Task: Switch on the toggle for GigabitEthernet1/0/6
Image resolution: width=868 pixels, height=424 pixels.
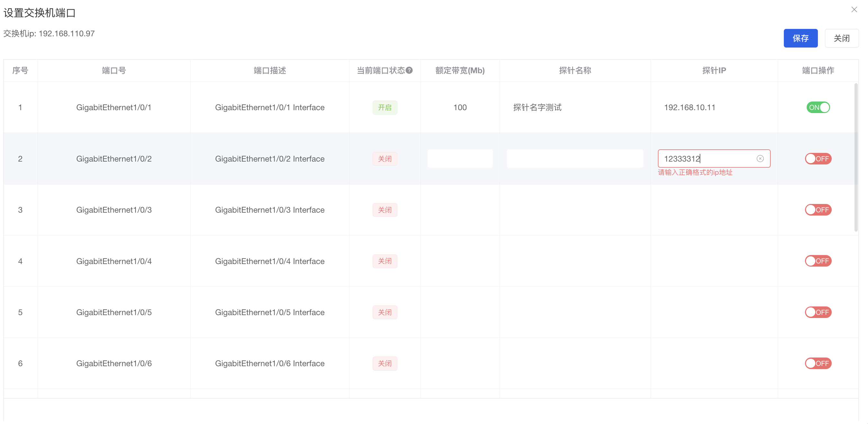Action: pyautogui.click(x=818, y=363)
